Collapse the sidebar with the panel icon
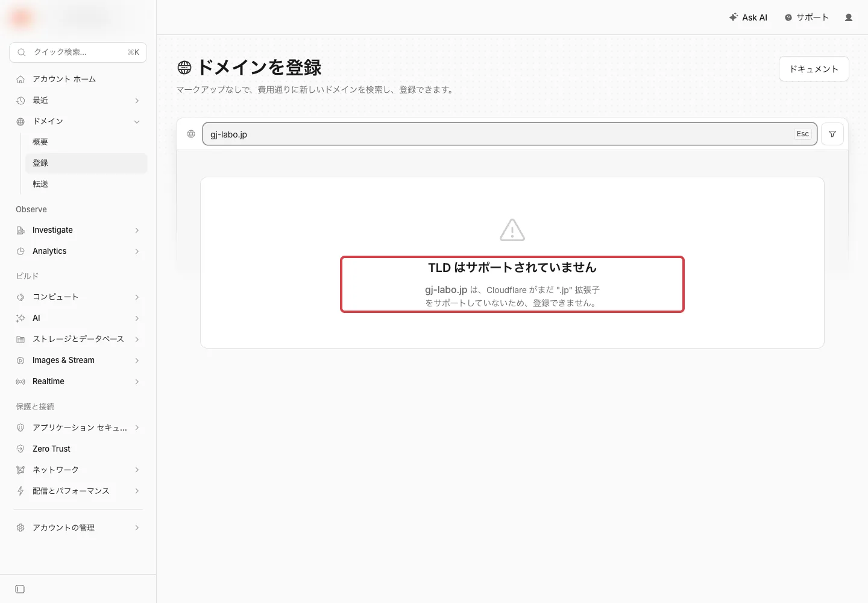This screenshot has width=868, height=603. [20, 589]
